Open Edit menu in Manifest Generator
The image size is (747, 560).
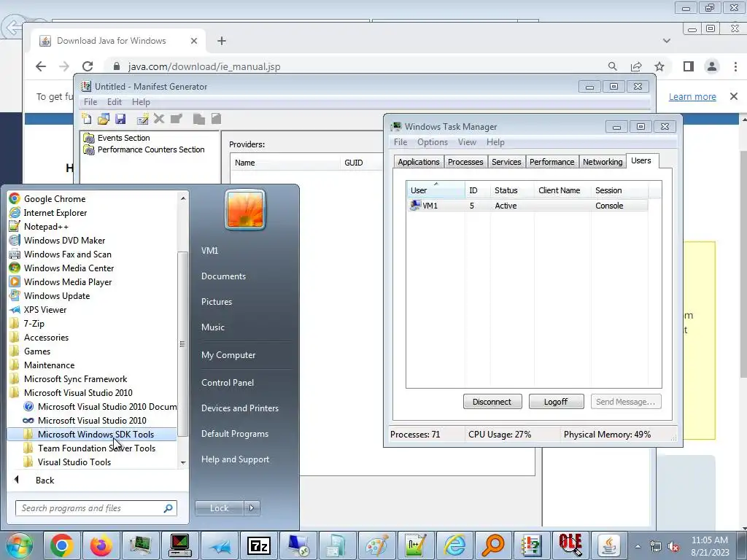coord(114,101)
